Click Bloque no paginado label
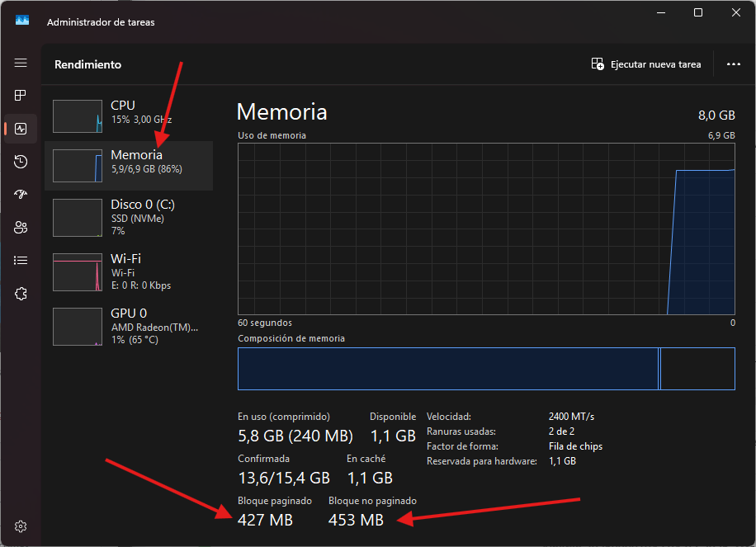Viewport: 756px width, 547px height. point(372,501)
